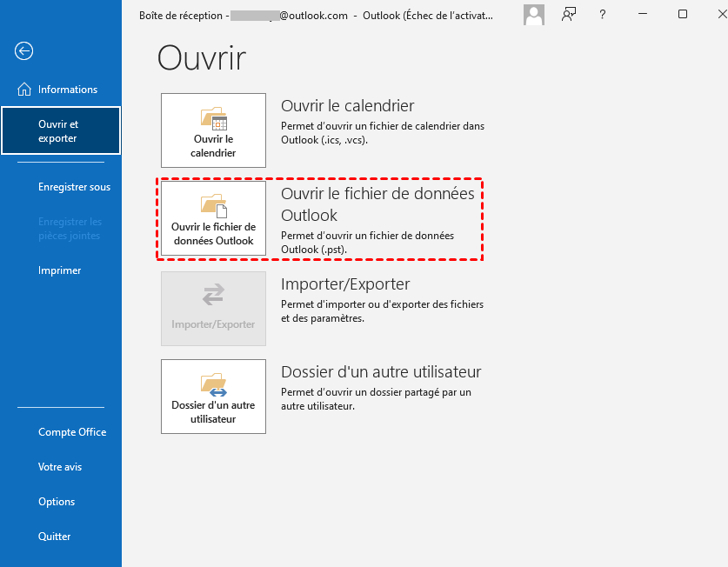Open Options from the sidebar
Viewport: 728px width, 567px height.
coord(57,502)
